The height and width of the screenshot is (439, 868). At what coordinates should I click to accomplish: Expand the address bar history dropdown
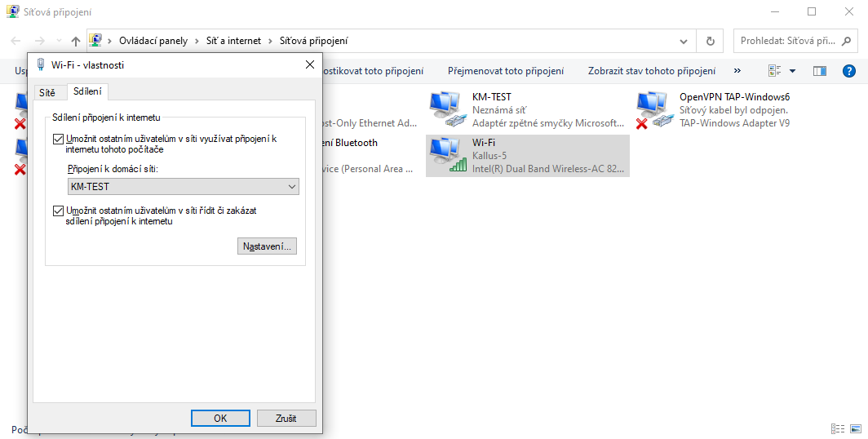pos(684,41)
